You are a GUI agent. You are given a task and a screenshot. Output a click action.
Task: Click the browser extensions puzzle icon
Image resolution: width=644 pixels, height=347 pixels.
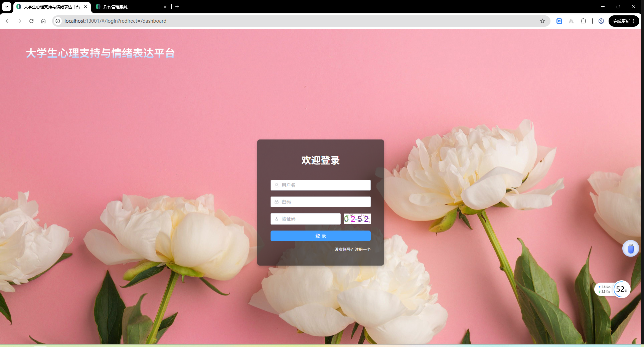583,21
